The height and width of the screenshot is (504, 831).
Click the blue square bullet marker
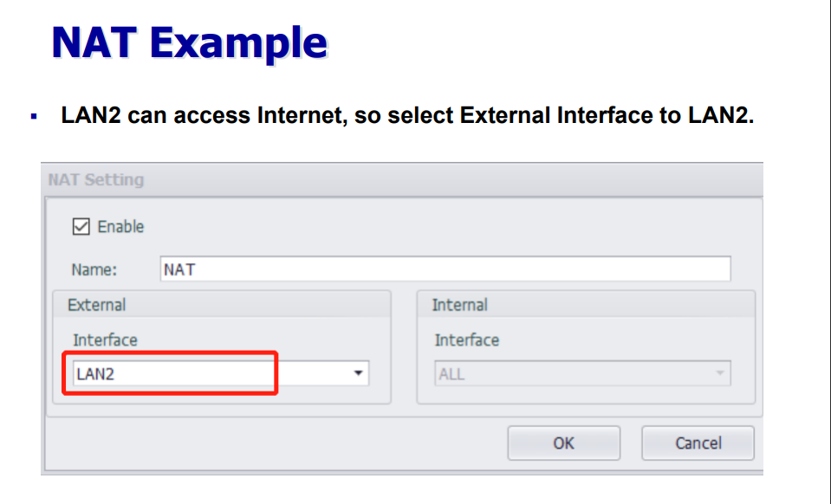[x=34, y=116]
